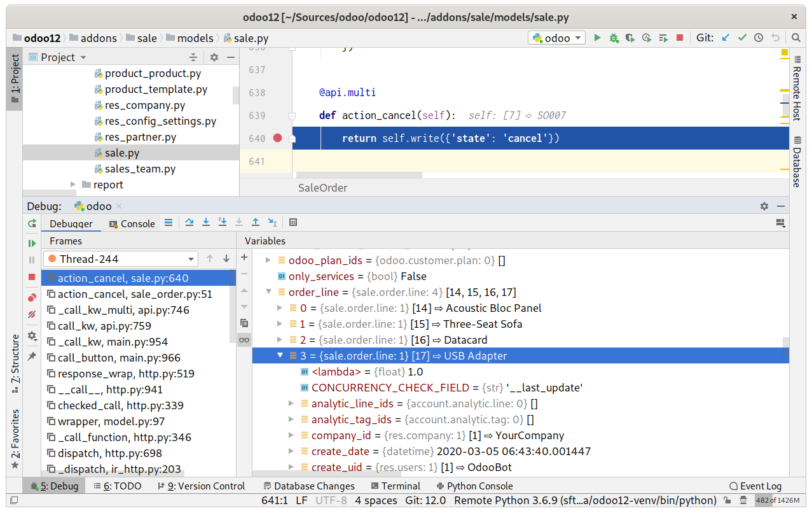Click Run to Cursor icon

click(272, 222)
